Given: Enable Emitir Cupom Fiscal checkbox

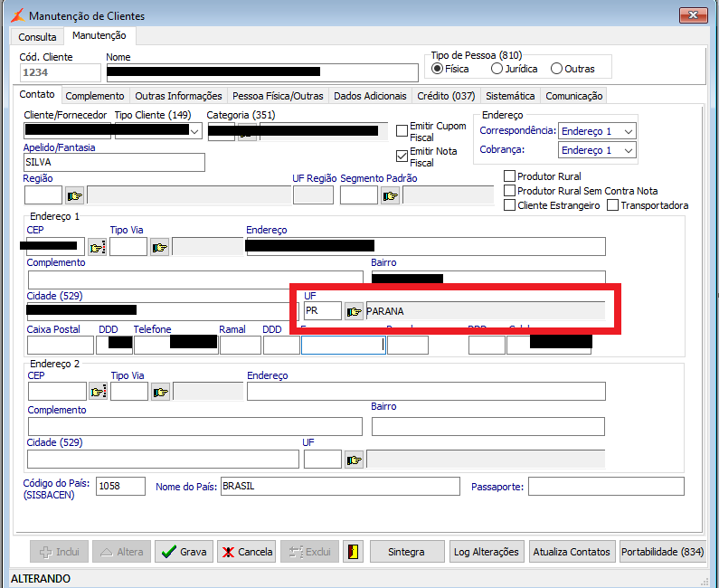Looking at the screenshot, I should pyautogui.click(x=402, y=131).
